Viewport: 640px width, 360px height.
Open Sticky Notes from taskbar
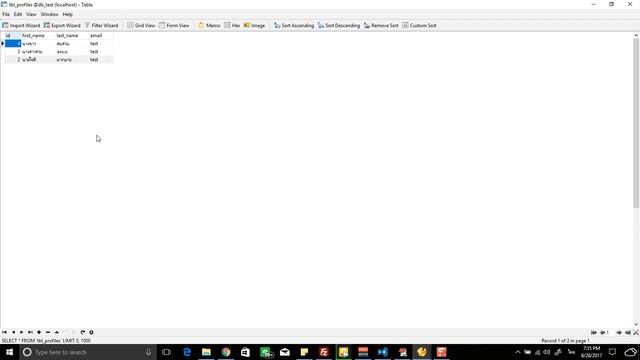(304, 352)
